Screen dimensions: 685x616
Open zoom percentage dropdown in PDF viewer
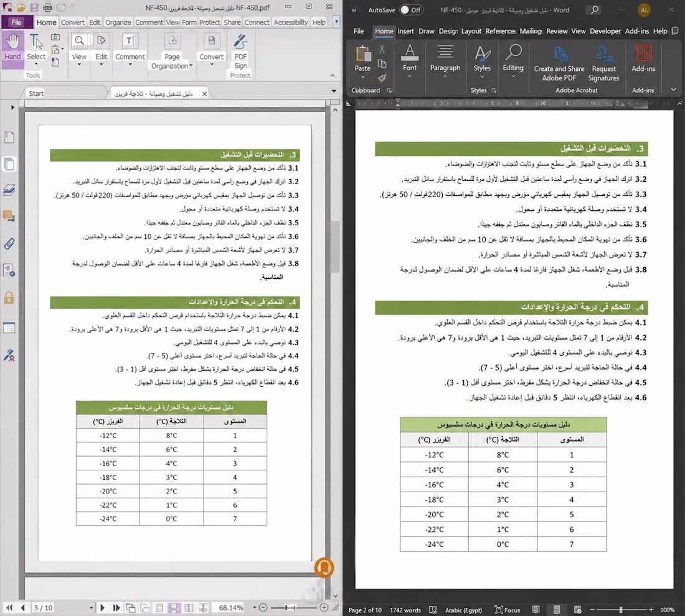[254, 607]
